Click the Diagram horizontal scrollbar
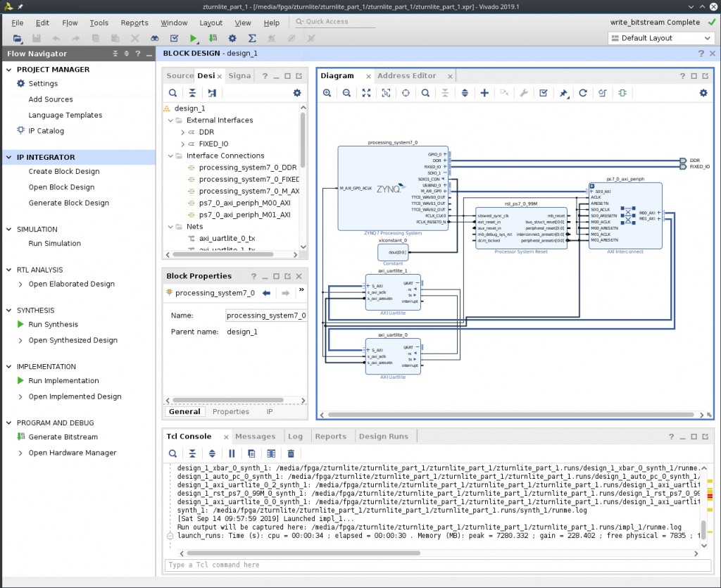This screenshot has height=588, width=721. [510, 415]
